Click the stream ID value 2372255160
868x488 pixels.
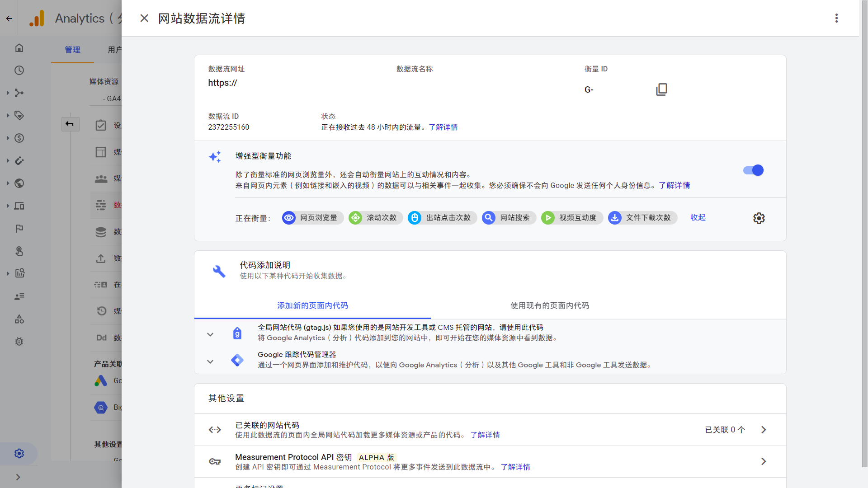(228, 127)
